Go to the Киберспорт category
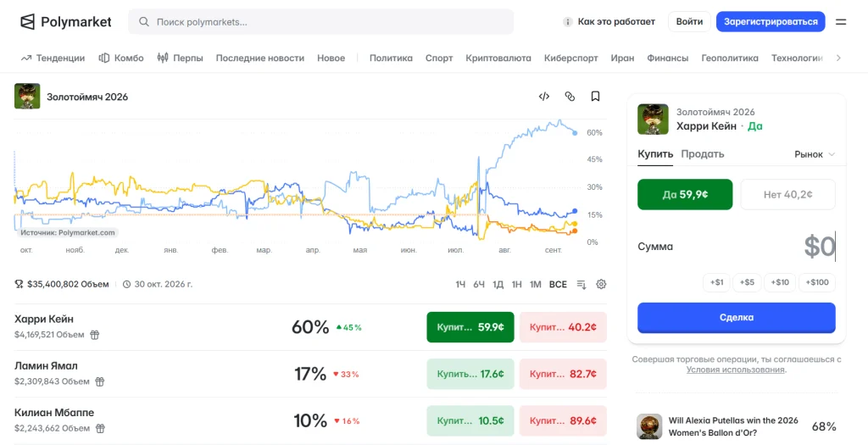The image size is (868, 445). (x=570, y=58)
